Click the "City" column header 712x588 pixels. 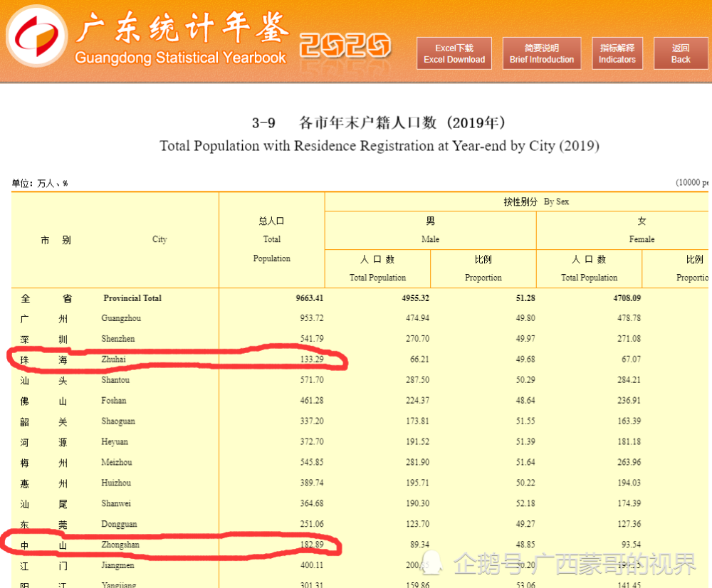159,239
